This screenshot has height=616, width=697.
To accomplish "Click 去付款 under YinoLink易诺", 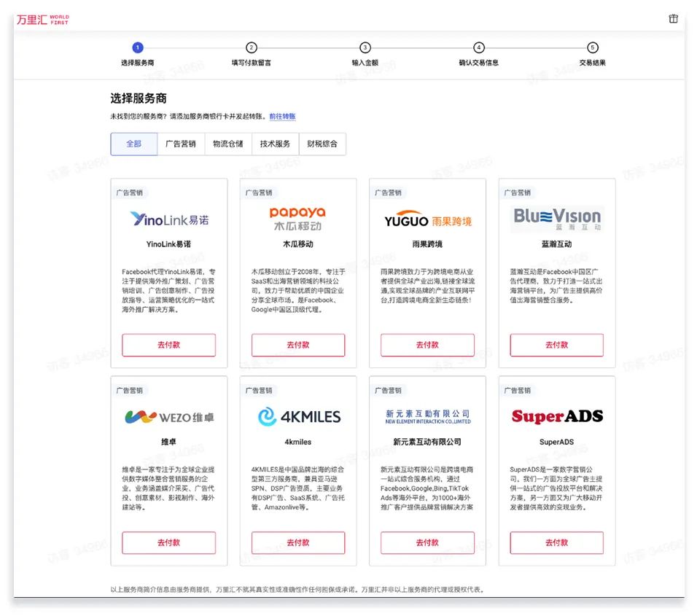I will pyautogui.click(x=168, y=345).
